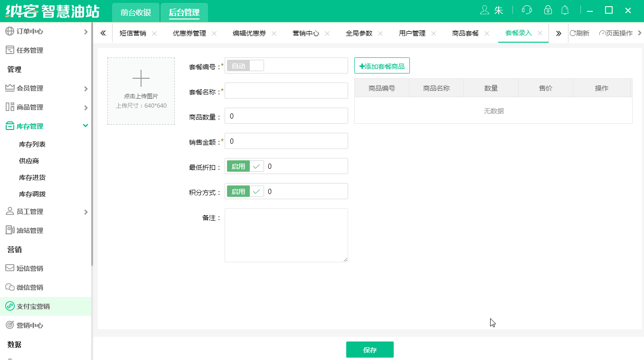644x360 pixels.
Task: Click the 保存 button
Action: (369, 349)
